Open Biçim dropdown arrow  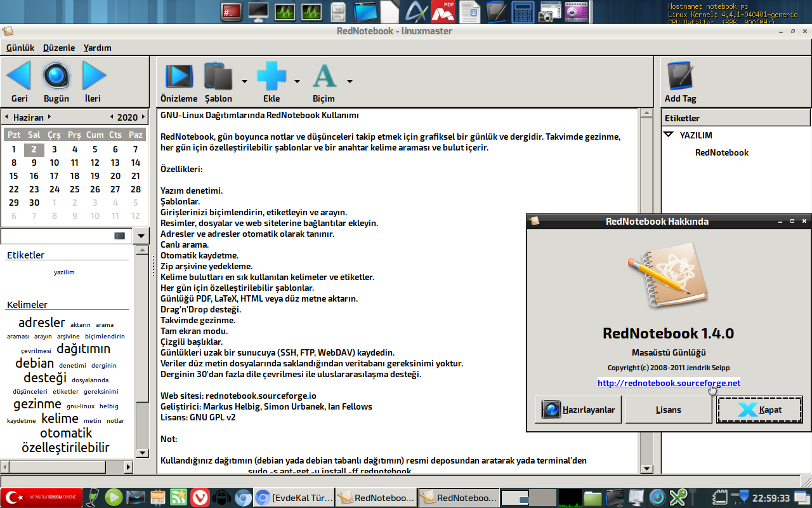(x=350, y=81)
